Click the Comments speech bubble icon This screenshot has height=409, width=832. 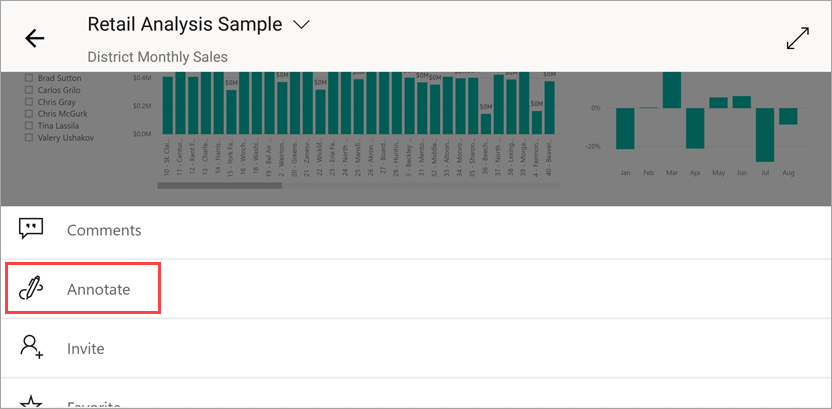point(31,230)
